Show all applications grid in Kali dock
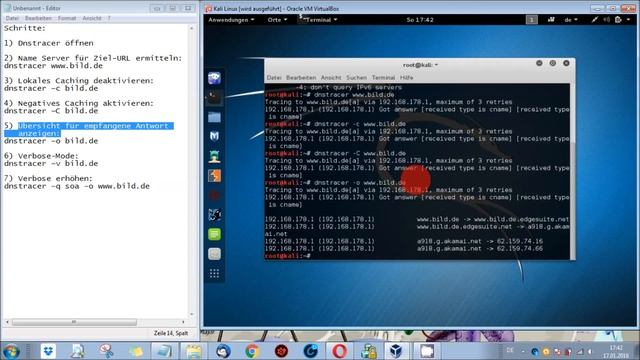Viewport: 640px width, 360px height. click(214, 273)
